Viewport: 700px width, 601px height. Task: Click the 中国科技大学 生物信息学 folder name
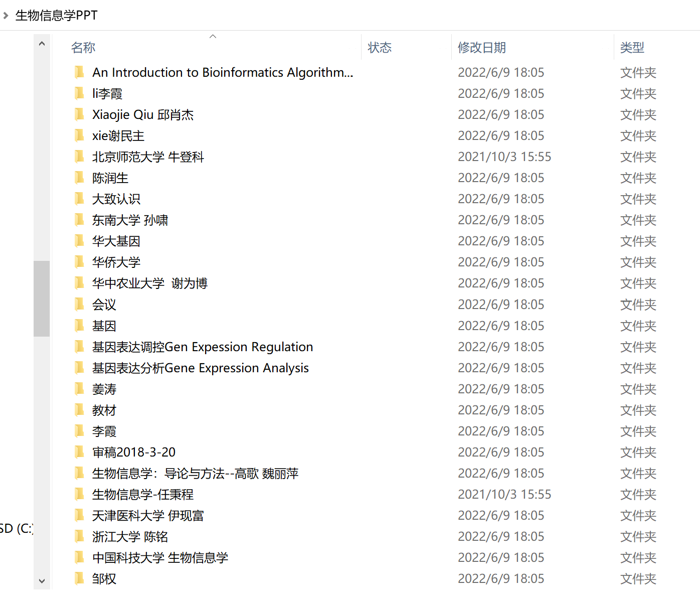[160, 557]
